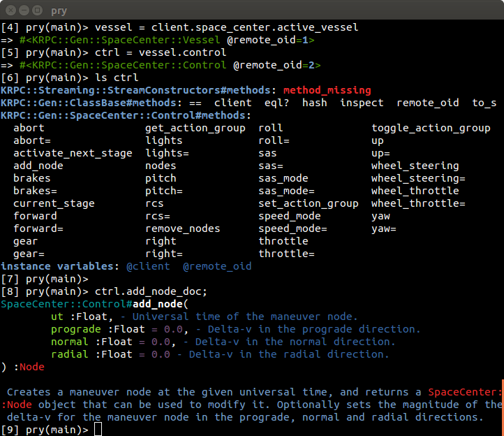This screenshot has width=504, height=436.
Task: Click '@remote_oid' in the instance variables line
Action: pos(217,266)
